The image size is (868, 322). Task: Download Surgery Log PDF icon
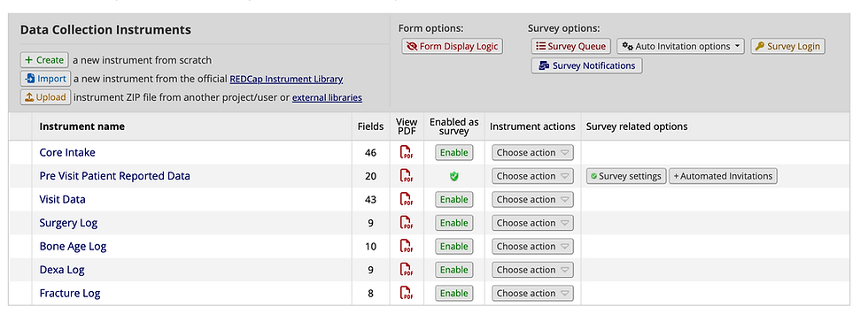click(407, 223)
